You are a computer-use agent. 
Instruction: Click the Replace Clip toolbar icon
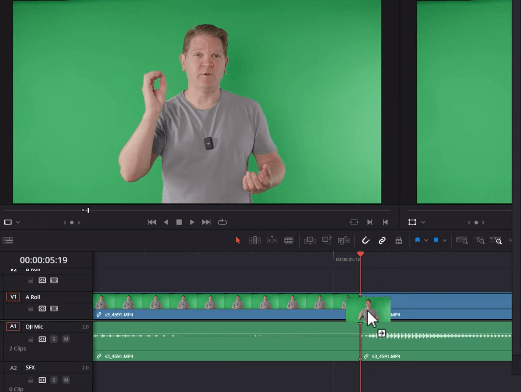(344, 240)
